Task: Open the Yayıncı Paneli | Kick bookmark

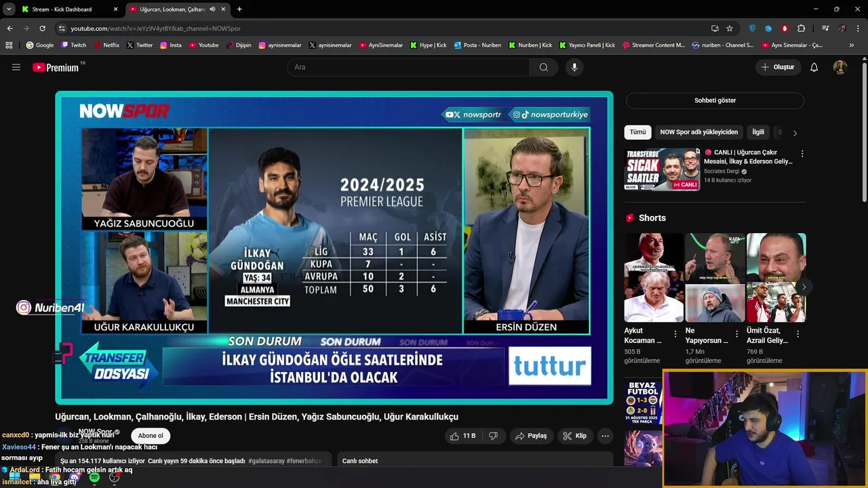Action: (587, 45)
